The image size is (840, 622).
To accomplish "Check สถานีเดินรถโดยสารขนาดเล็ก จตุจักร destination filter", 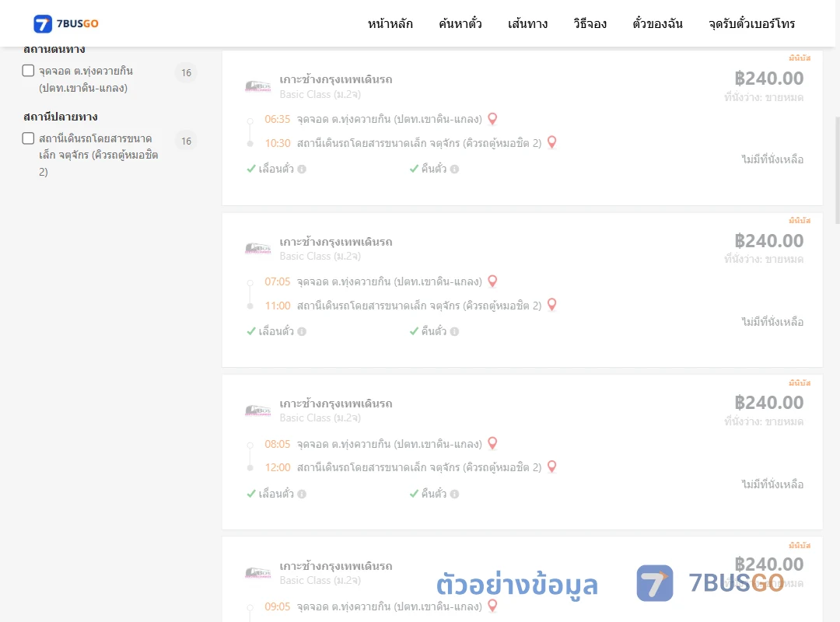I will (x=29, y=138).
